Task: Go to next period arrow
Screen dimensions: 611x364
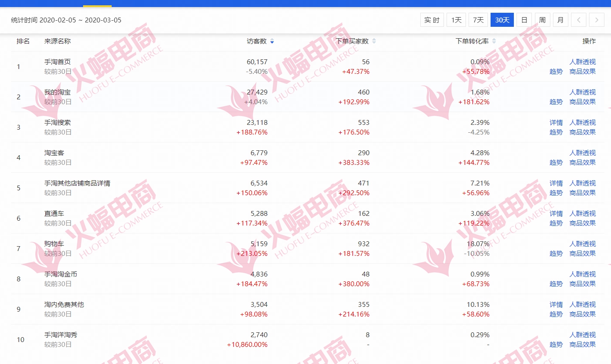Action: (596, 20)
